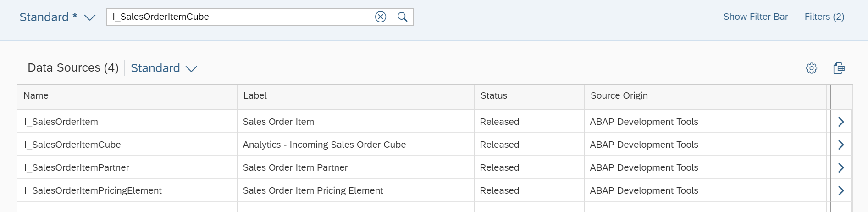Open details arrow for I_SalesOrderItemPartner row
The image size is (868, 212).
click(841, 167)
